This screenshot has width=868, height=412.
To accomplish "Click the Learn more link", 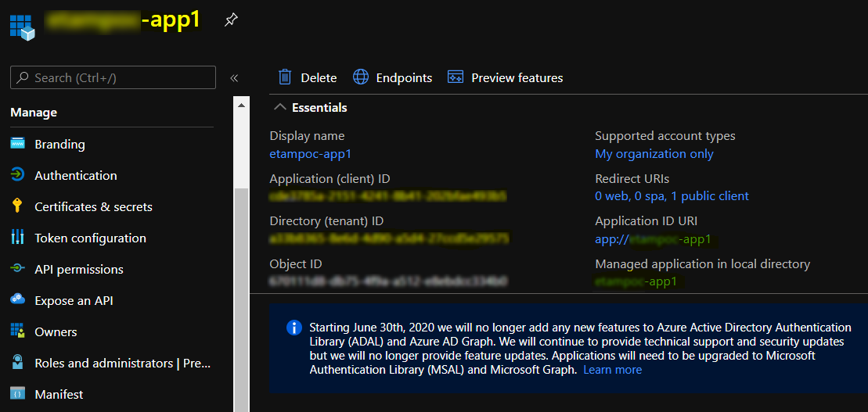I will pos(612,370).
